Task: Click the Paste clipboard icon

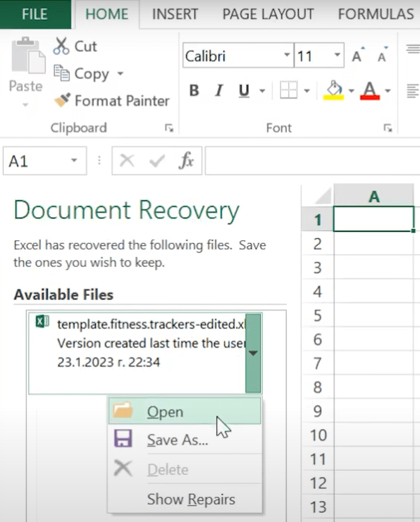Action: 27,56
